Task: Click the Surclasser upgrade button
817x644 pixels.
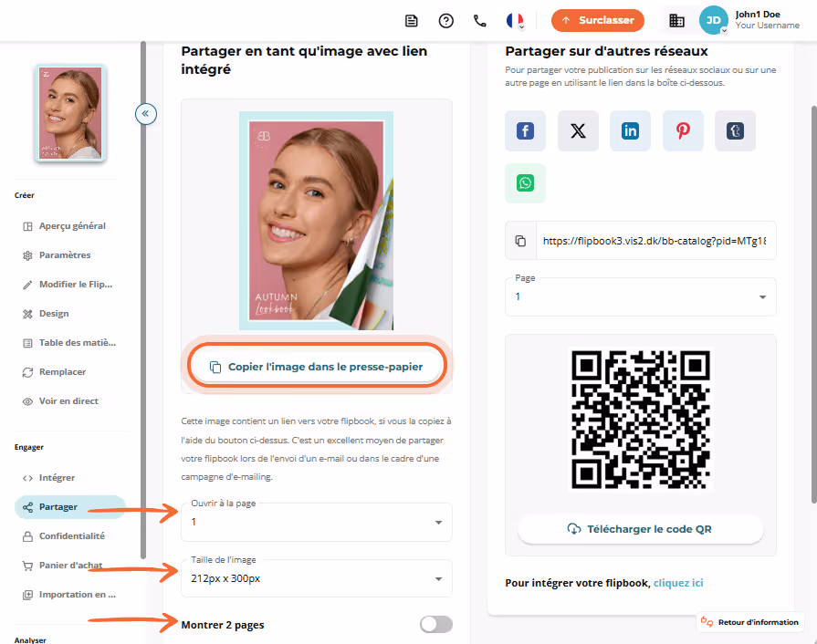Action: [598, 21]
